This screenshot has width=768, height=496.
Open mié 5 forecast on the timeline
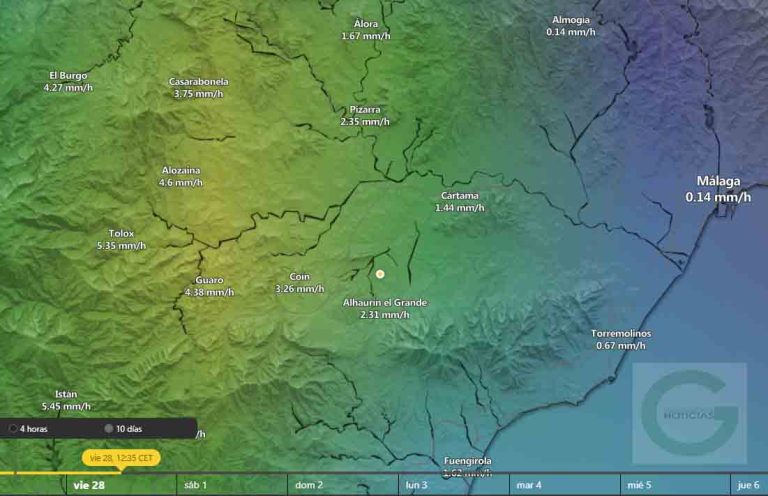pyautogui.click(x=639, y=485)
